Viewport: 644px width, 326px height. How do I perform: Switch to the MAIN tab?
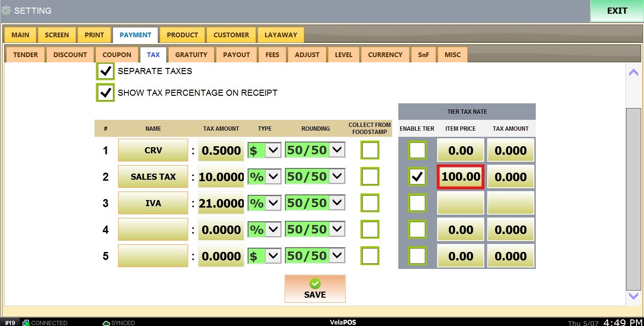click(20, 35)
